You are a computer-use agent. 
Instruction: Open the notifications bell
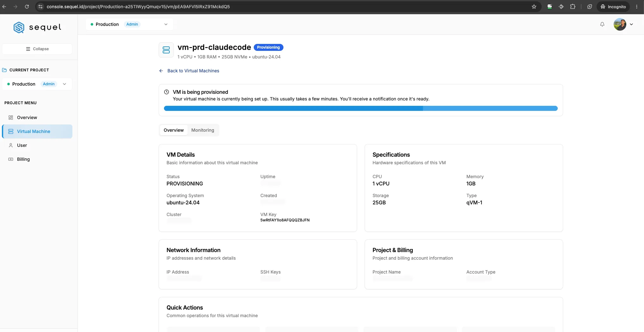point(602,24)
